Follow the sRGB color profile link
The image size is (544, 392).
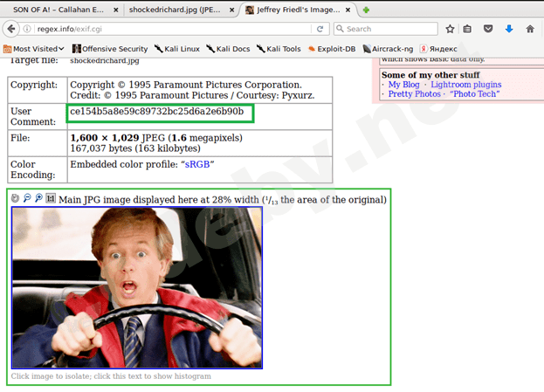coord(197,164)
